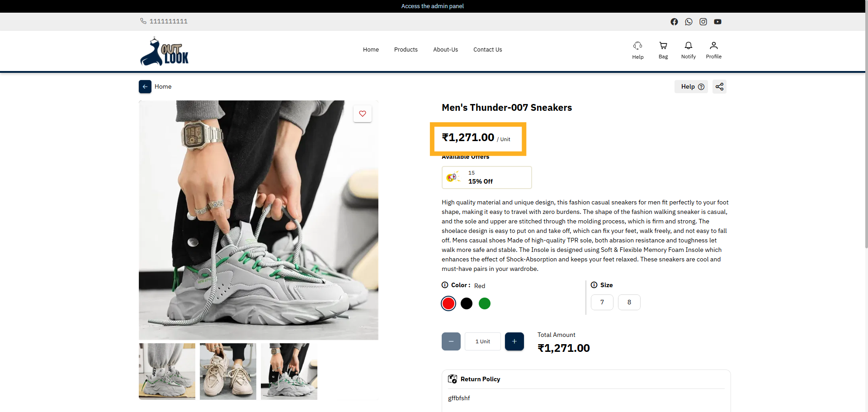Open the Products menu

406,50
